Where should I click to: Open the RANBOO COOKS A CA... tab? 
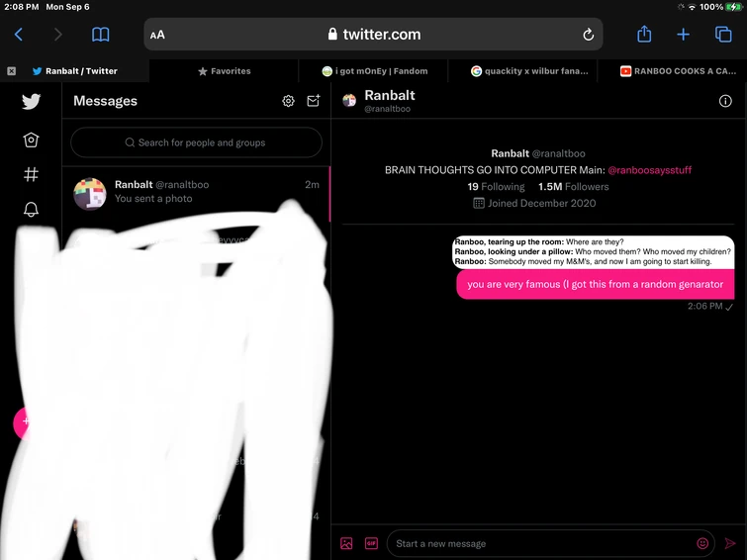click(x=673, y=71)
